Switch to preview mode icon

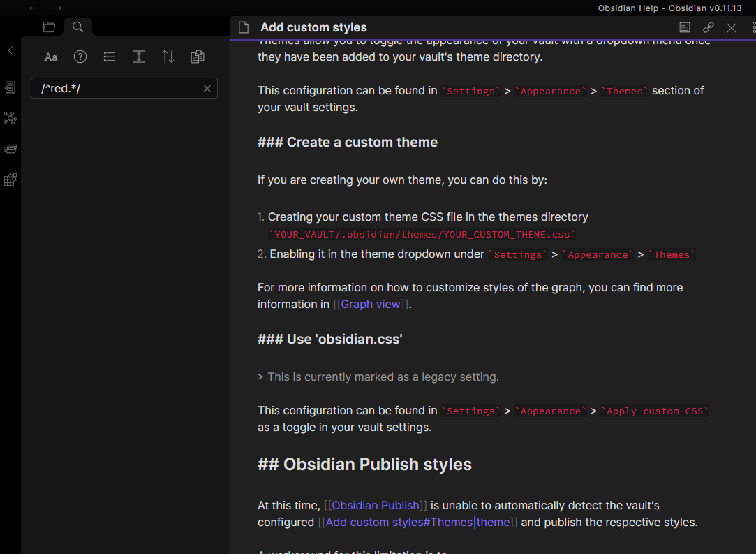point(685,27)
